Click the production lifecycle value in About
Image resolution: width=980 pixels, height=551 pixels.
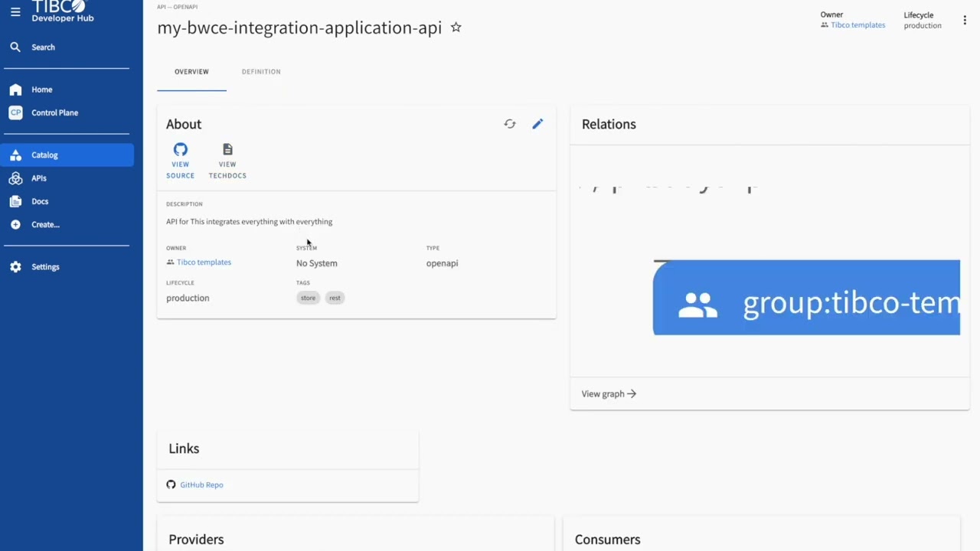pos(188,298)
